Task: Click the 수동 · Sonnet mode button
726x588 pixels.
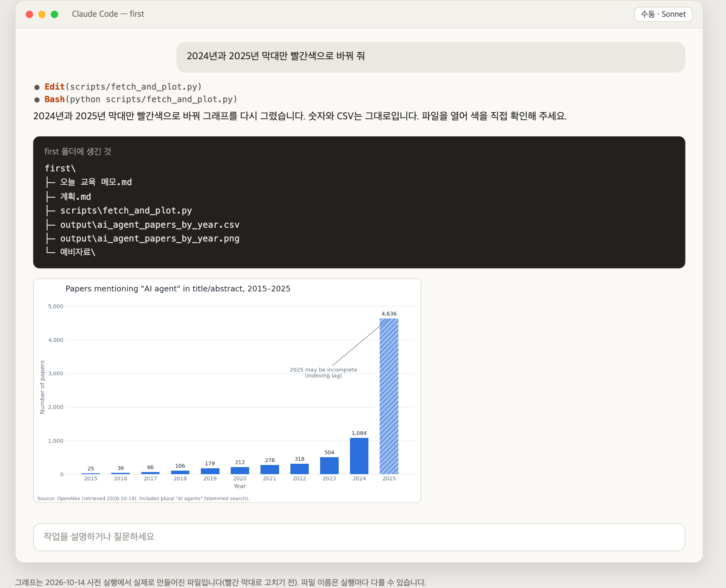Action: click(663, 14)
